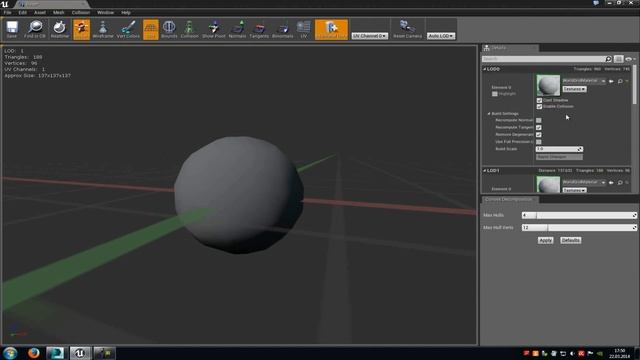Enable Recompute Normals checkbox
The image size is (640, 360).
pyautogui.click(x=539, y=120)
